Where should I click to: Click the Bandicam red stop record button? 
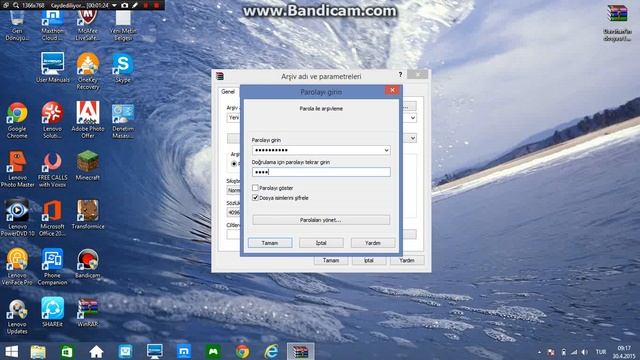(x=156, y=5)
